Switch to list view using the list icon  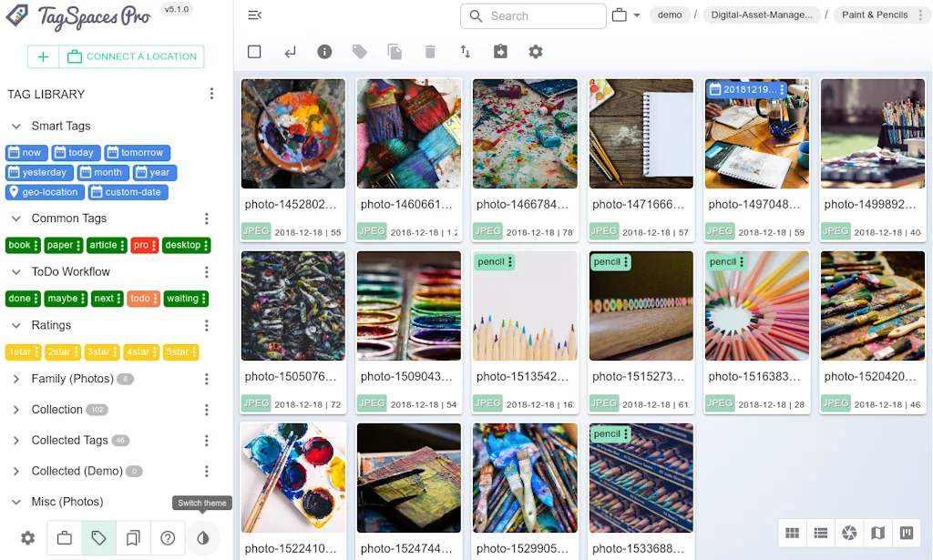coord(820,533)
